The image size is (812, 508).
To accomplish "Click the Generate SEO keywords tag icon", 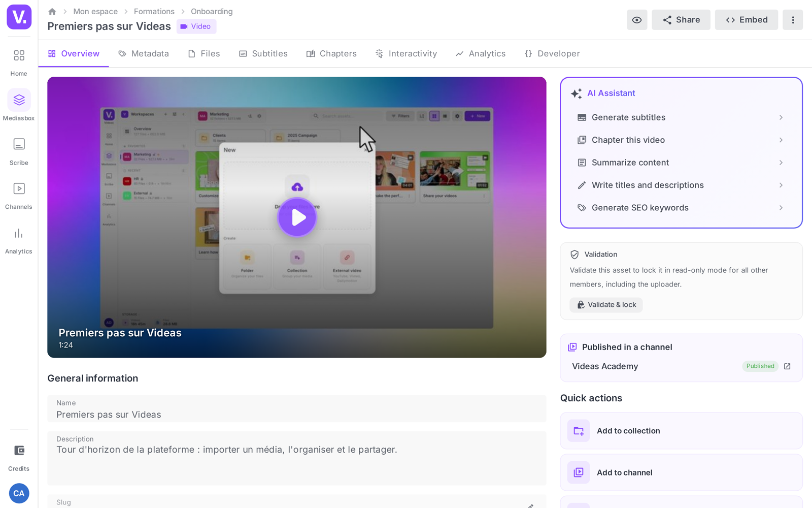I will (582, 208).
